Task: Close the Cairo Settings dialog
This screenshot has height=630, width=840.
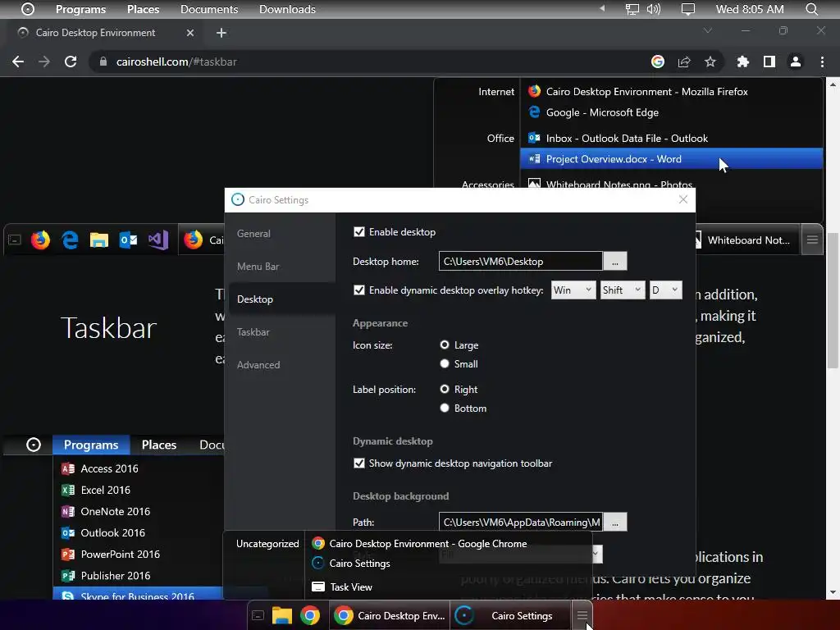Action: (x=683, y=199)
